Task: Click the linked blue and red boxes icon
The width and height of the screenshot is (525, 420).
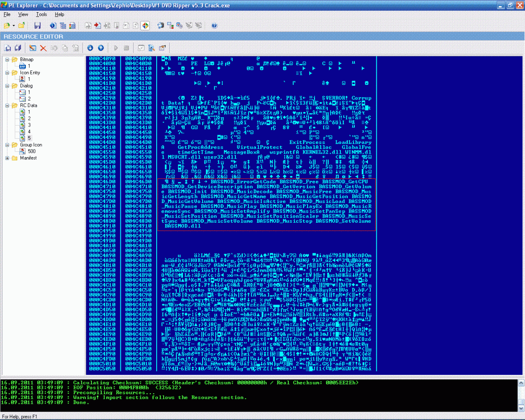Action: click(x=170, y=25)
